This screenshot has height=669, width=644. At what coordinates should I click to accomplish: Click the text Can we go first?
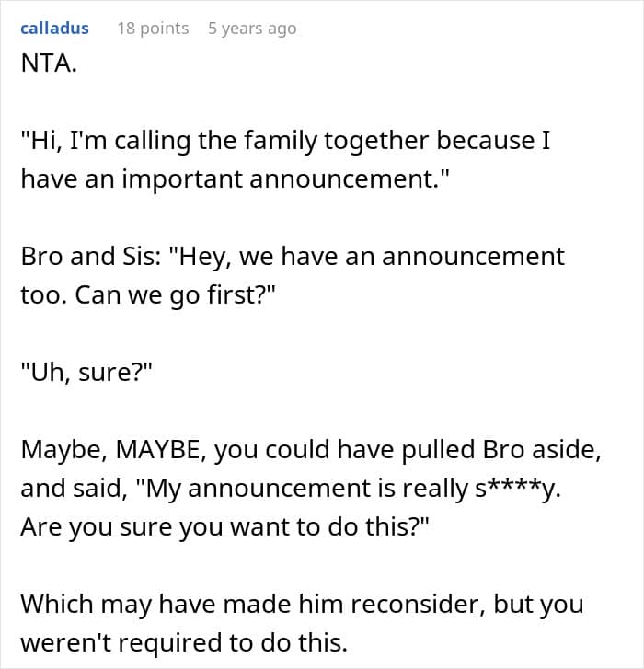pyautogui.click(x=176, y=294)
